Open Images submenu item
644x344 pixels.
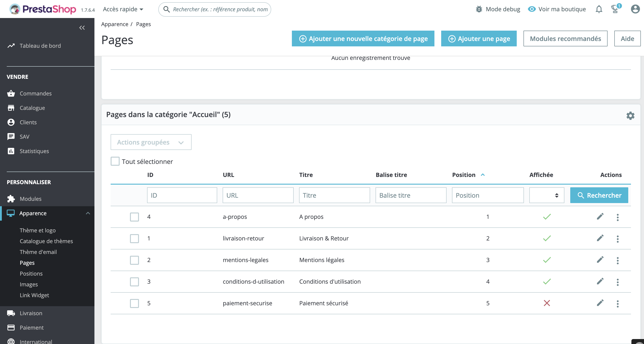[x=29, y=284]
